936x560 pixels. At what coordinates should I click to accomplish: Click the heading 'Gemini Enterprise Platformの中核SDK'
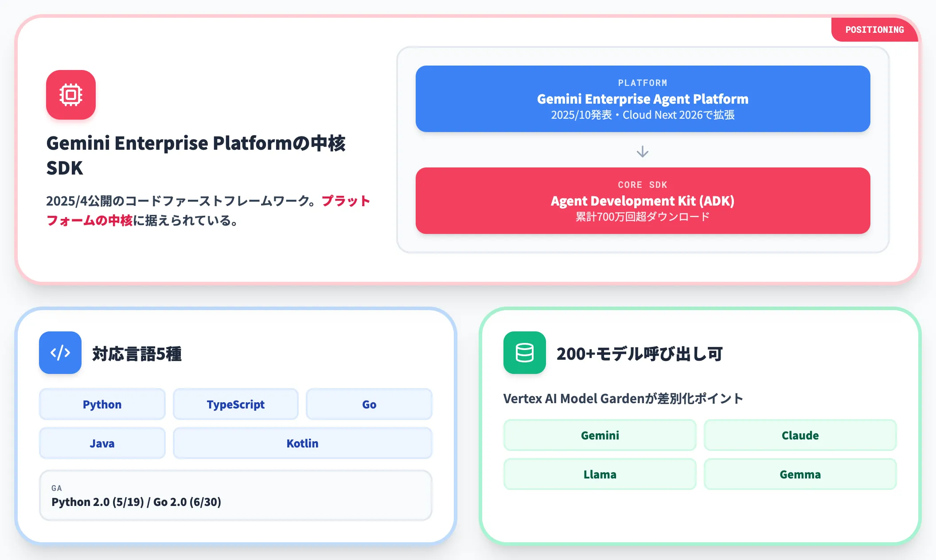(x=196, y=156)
